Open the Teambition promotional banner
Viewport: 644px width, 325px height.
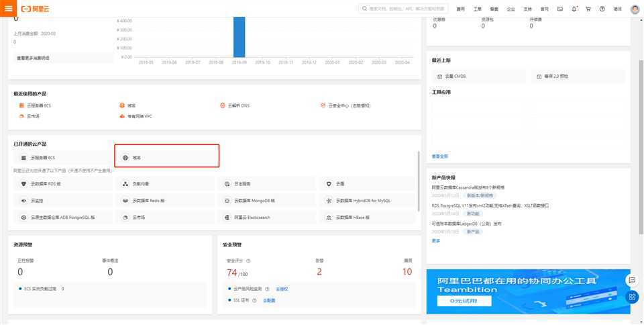pyautogui.click(x=528, y=291)
